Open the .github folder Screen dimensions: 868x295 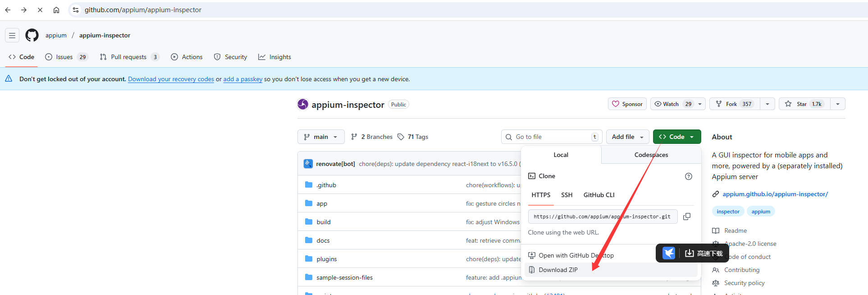click(326, 185)
